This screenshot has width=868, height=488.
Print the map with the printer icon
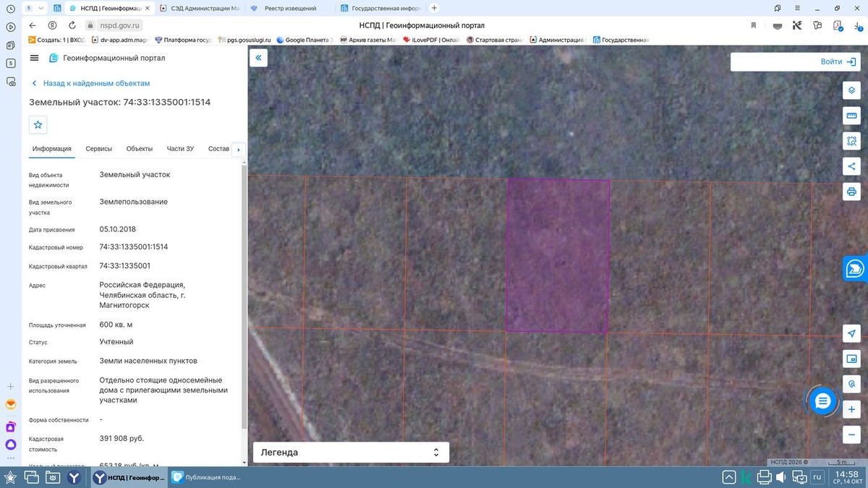[x=851, y=192]
